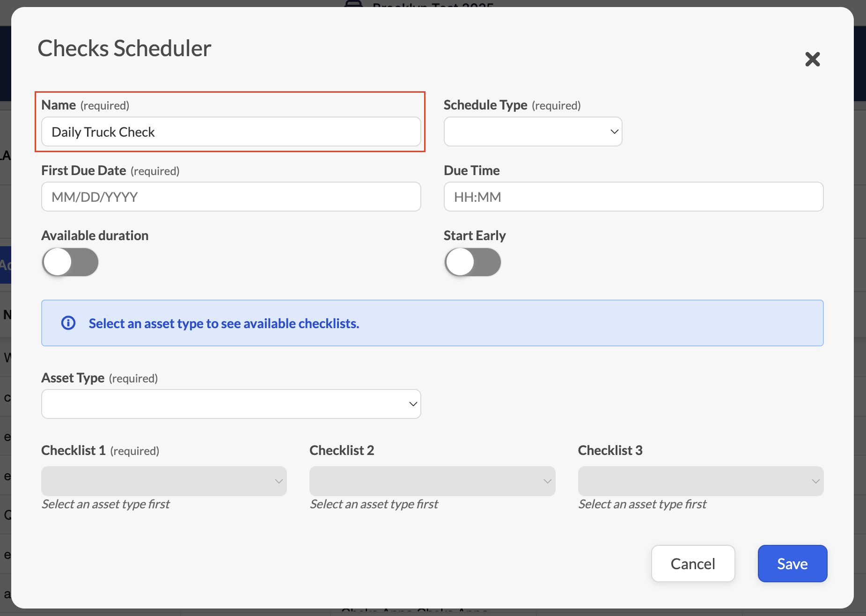Click the 'Select an asset type first' hint under Checklist 1
Viewport: 866px width, 616px height.
click(106, 504)
